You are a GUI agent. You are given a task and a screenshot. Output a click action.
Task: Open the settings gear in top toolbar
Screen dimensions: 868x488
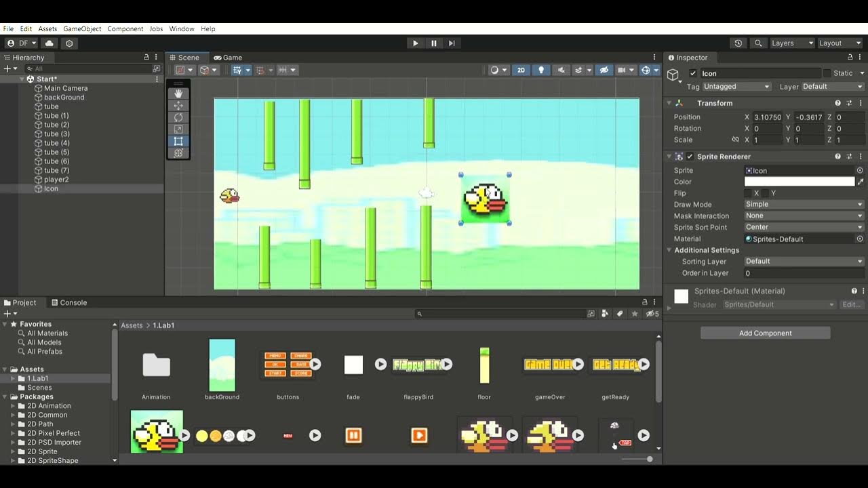tap(69, 43)
